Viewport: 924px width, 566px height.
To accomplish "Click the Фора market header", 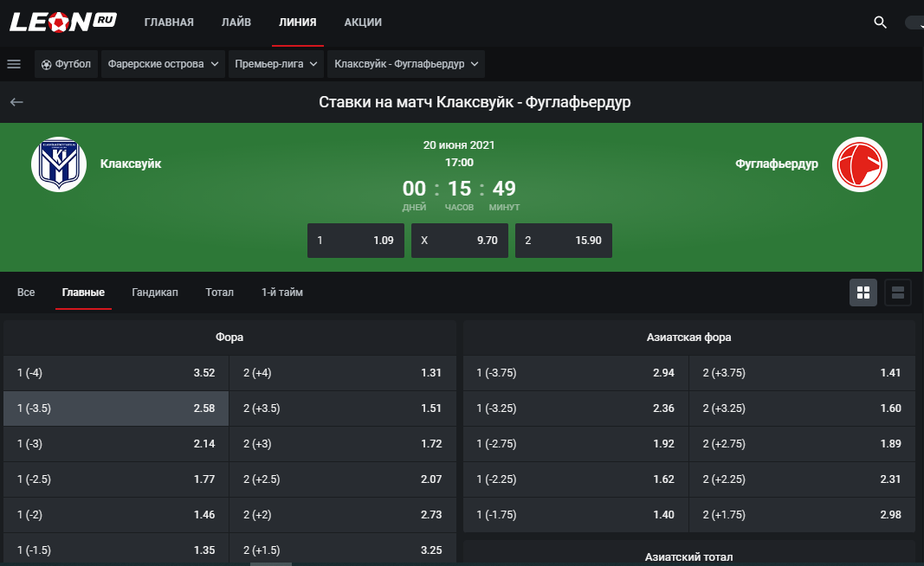I will click(229, 338).
